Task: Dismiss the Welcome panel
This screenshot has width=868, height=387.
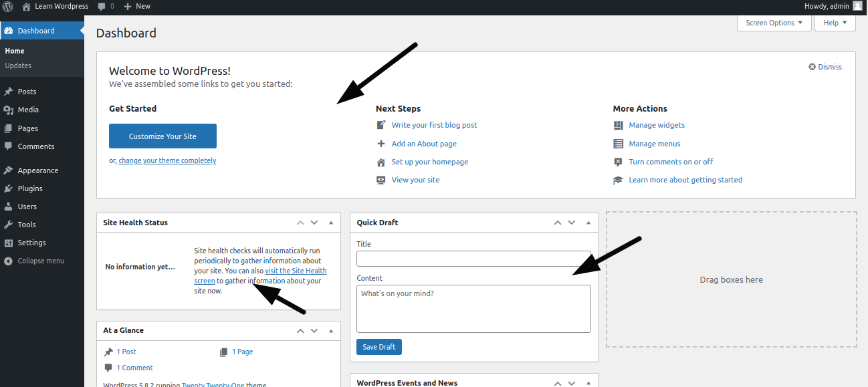Action: (825, 67)
